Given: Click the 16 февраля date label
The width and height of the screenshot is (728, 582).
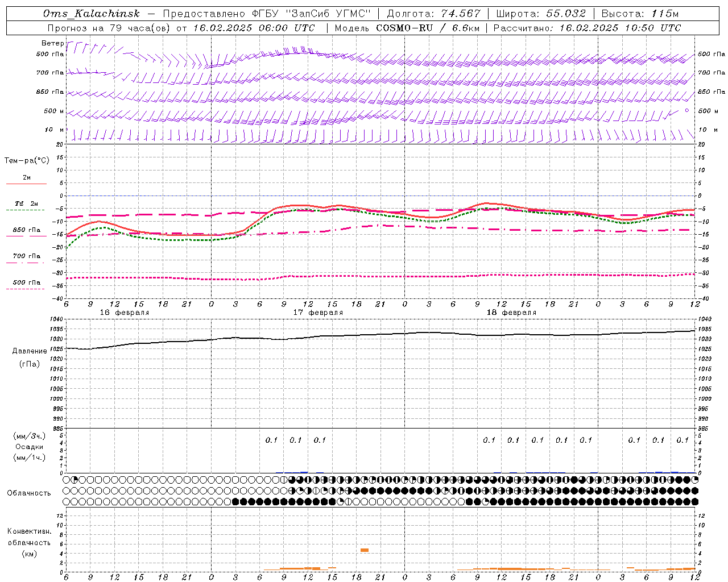Looking at the screenshot, I should coord(125,313).
